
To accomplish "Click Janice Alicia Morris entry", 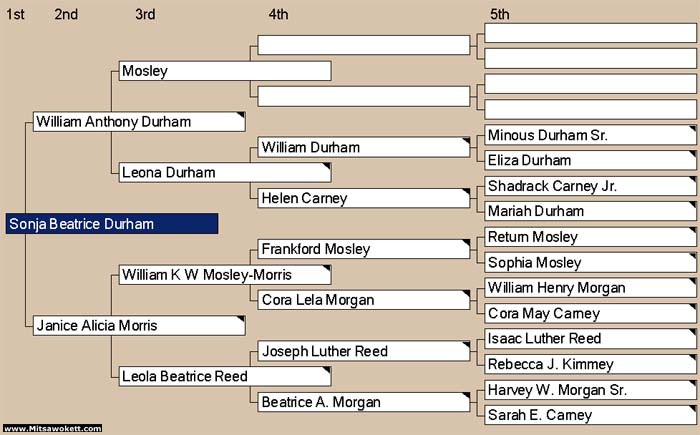I will pos(139,326).
